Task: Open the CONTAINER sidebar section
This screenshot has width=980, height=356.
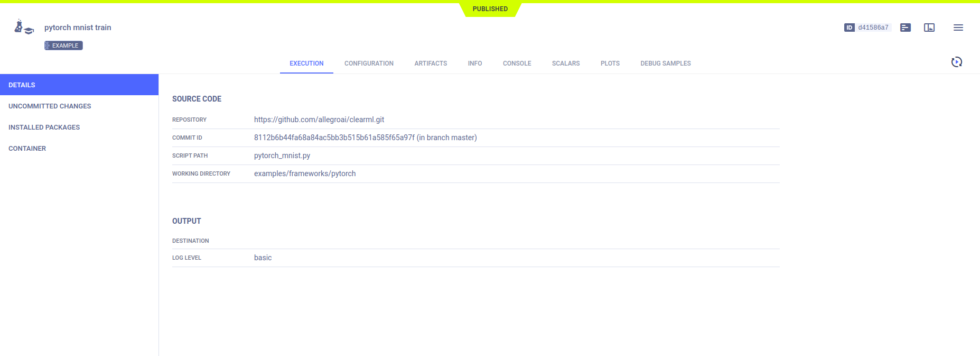Action: coord(27,149)
